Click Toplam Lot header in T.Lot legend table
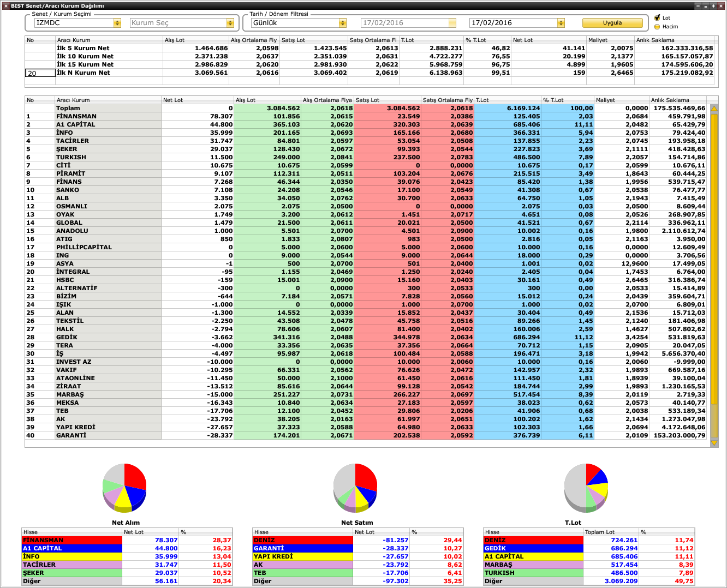 (611, 532)
